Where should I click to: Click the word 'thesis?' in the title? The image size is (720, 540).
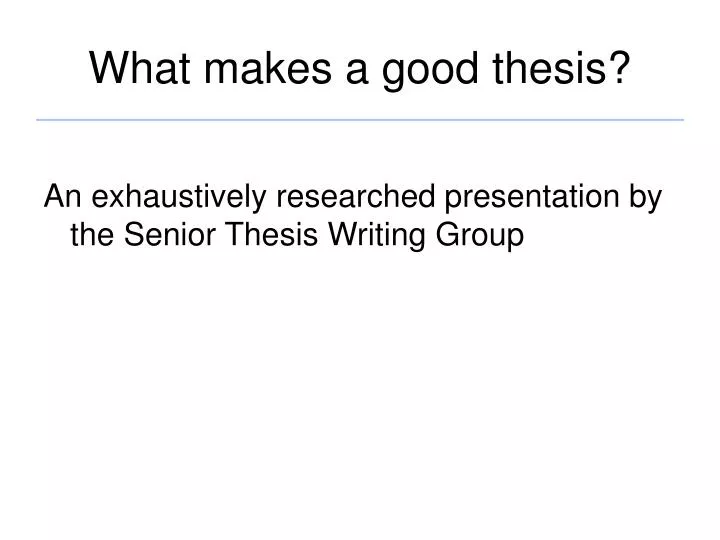pyautogui.click(x=561, y=68)
